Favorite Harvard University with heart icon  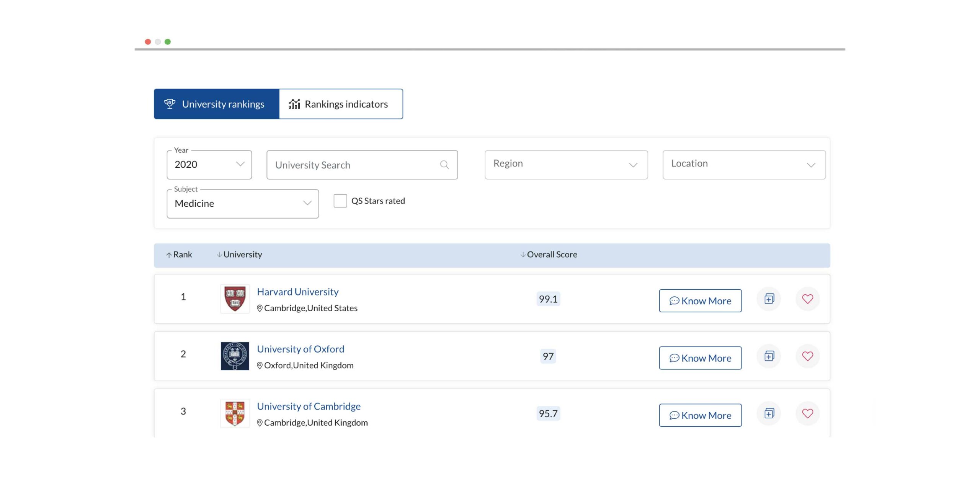808,299
